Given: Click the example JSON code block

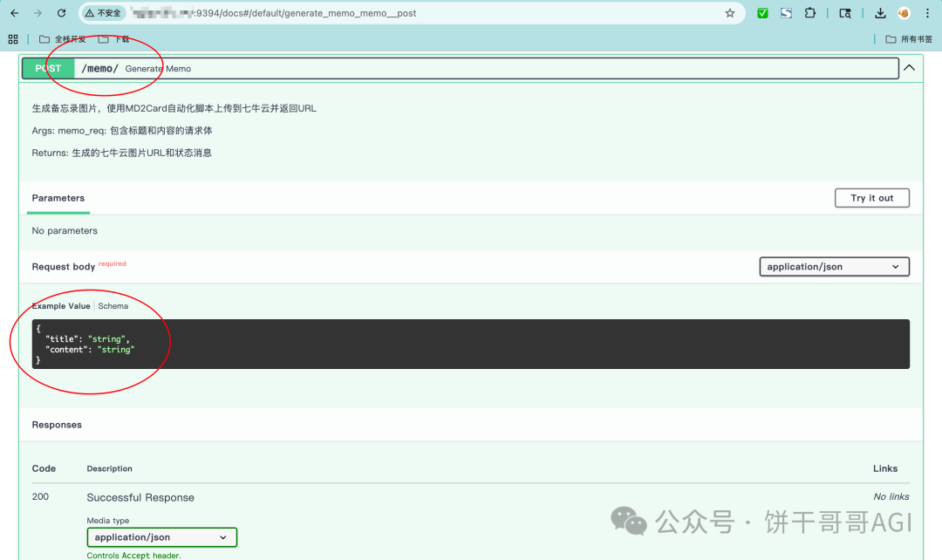Looking at the screenshot, I should (470, 344).
